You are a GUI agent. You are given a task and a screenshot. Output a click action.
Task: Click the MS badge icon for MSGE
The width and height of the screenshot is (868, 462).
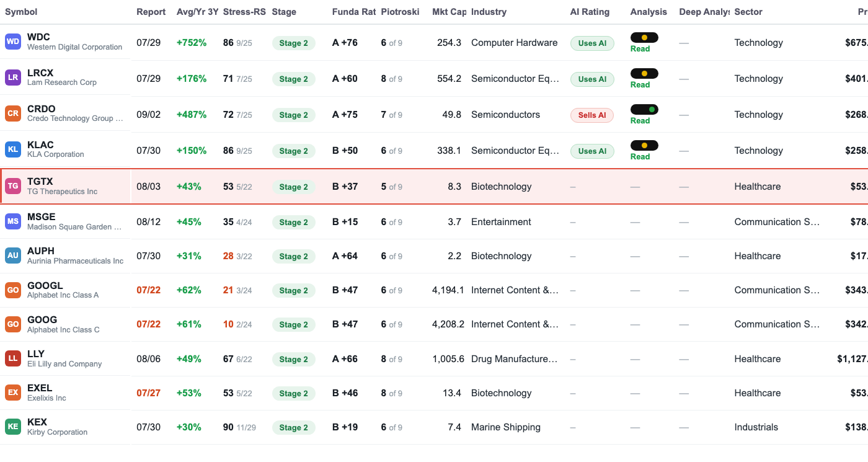tap(12, 221)
